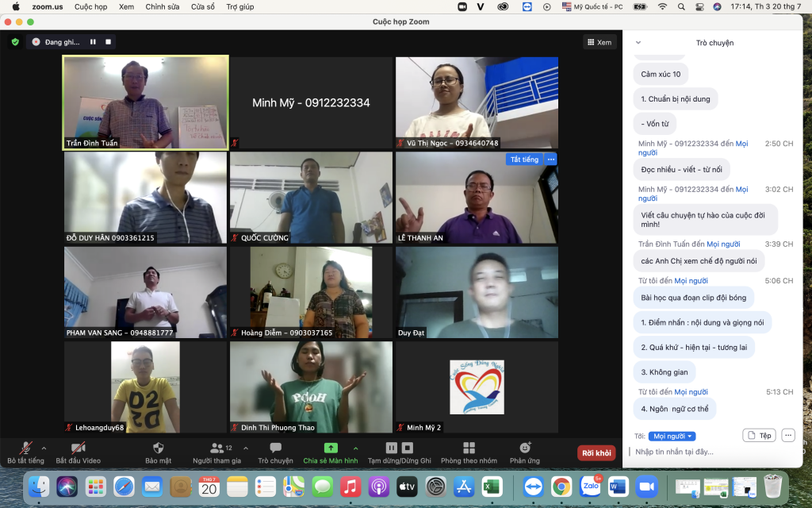Open Zalo app in Dock
The image size is (812, 508).
tap(590, 487)
